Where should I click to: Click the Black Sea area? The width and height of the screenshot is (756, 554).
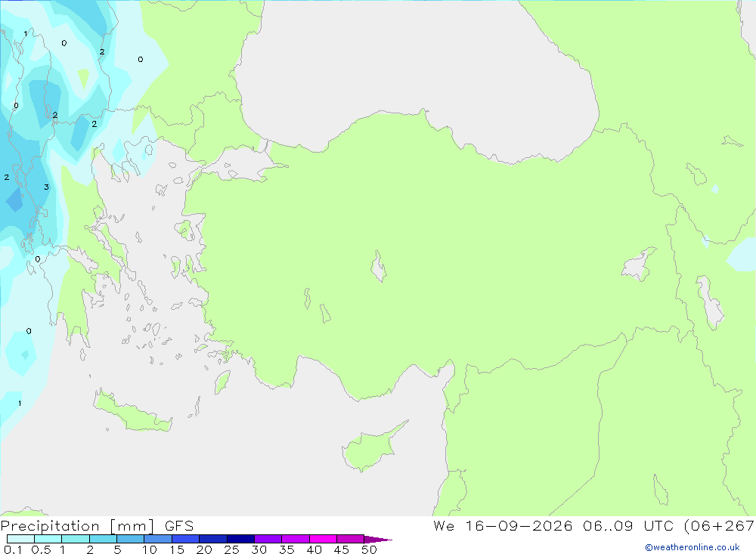[x=414, y=73]
